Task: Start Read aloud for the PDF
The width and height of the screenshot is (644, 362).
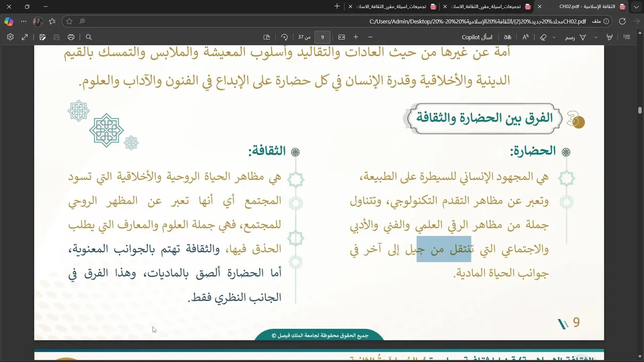Action: pos(526,37)
